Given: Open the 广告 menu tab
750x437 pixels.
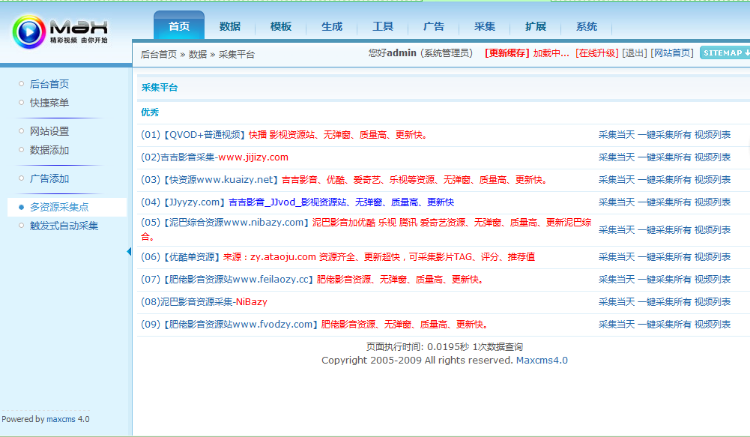Looking at the screenshot, I should click(433, 27).
